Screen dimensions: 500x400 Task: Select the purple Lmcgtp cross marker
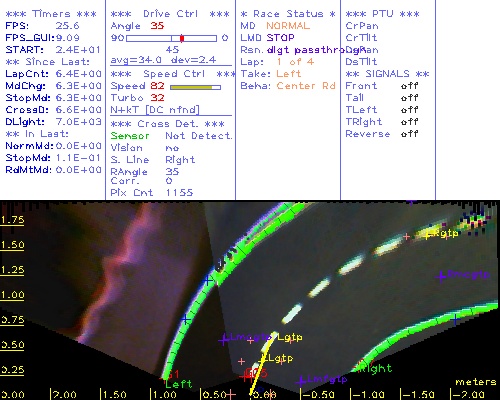coord(224,340)
